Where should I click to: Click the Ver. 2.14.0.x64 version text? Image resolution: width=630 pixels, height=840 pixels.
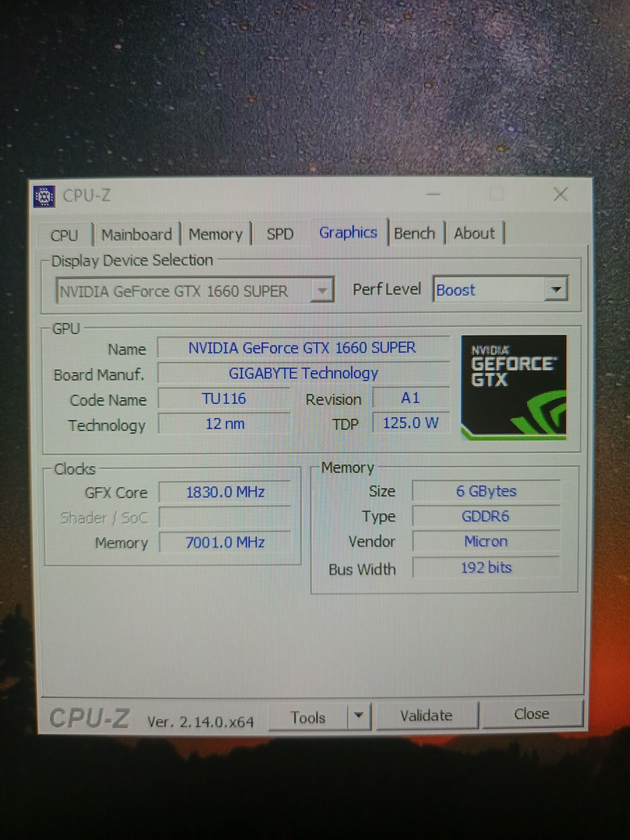(201, 721)
